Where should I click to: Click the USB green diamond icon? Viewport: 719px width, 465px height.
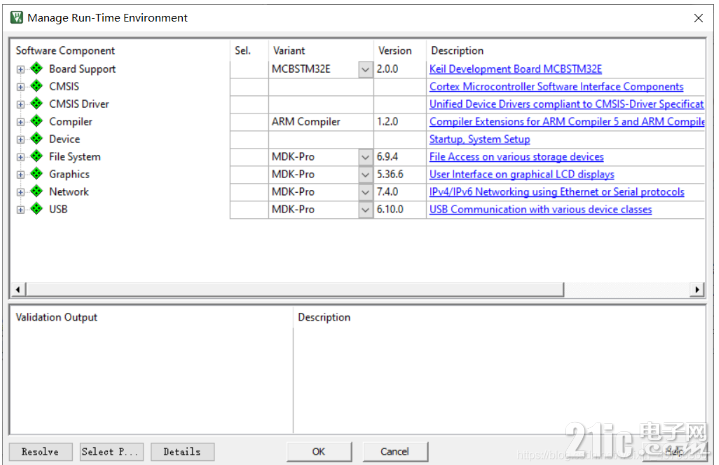tap(37, 209)
